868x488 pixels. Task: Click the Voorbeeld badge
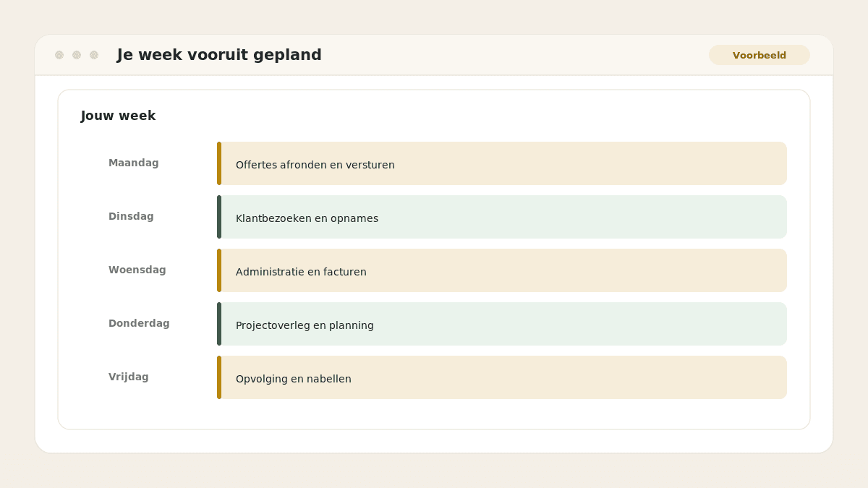pos(759,55)
